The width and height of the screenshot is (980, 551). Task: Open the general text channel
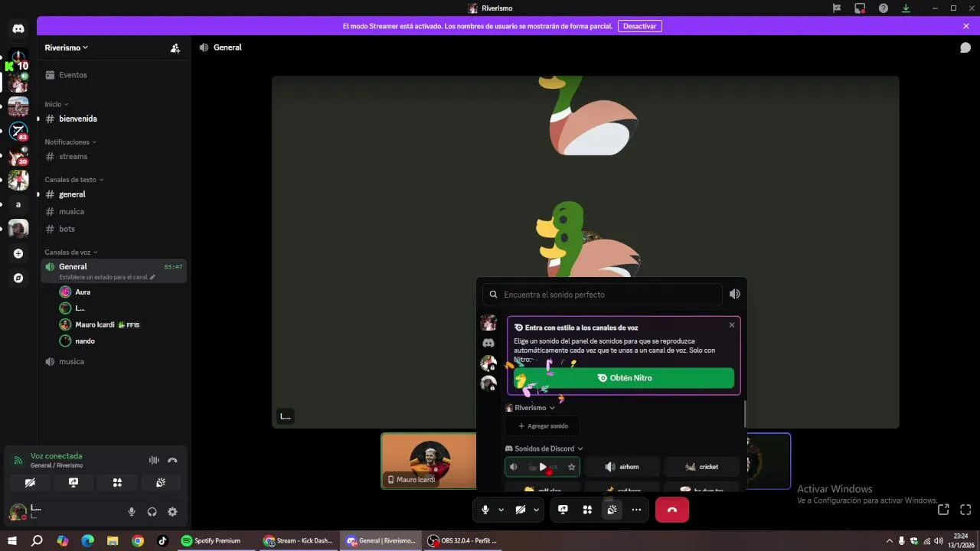[x=113, y=194]
